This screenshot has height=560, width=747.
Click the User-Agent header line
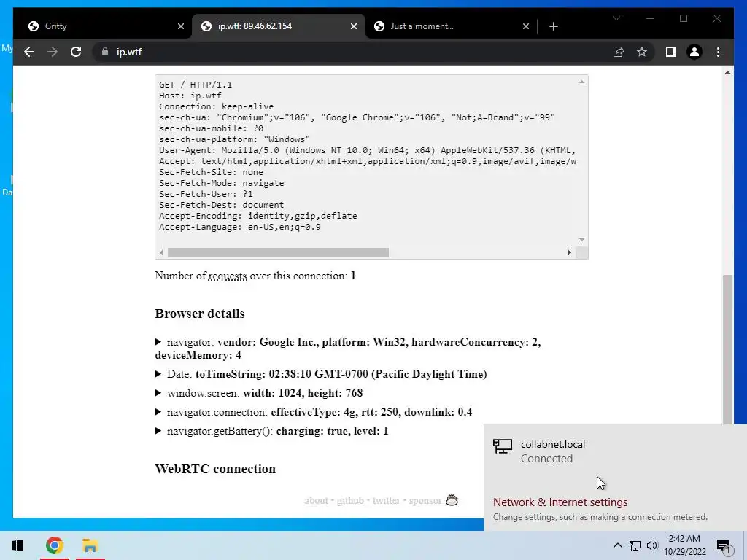368,150
